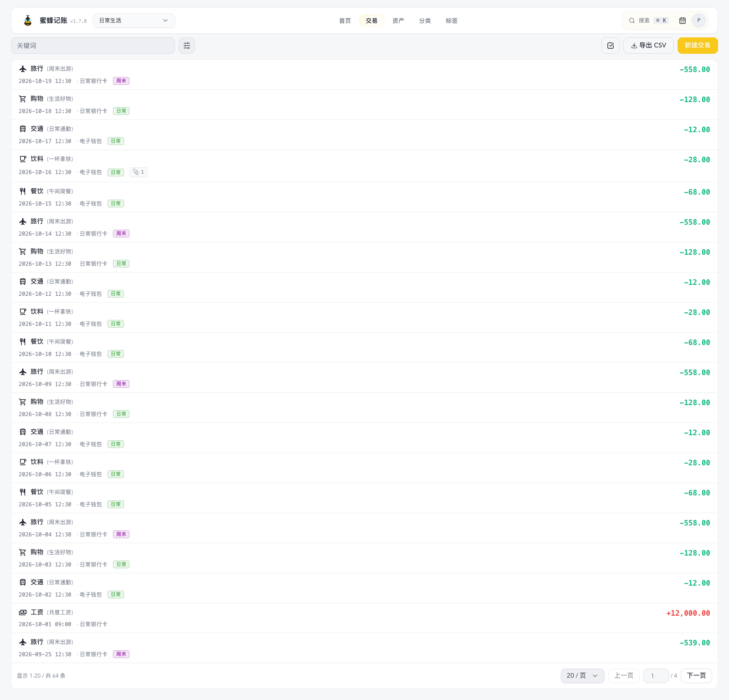Open the 20 / 页 page size dropdown
This screenshot has height=700, width=729.
(582, 675)
